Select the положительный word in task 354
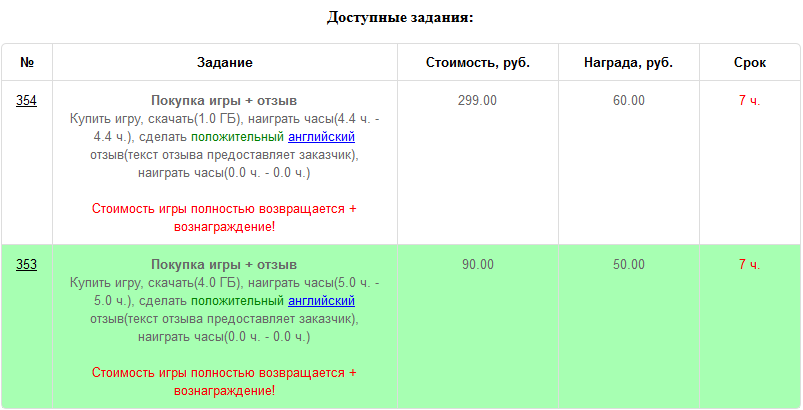Screen dimensions: 803x410 click(x=237, y=137)
